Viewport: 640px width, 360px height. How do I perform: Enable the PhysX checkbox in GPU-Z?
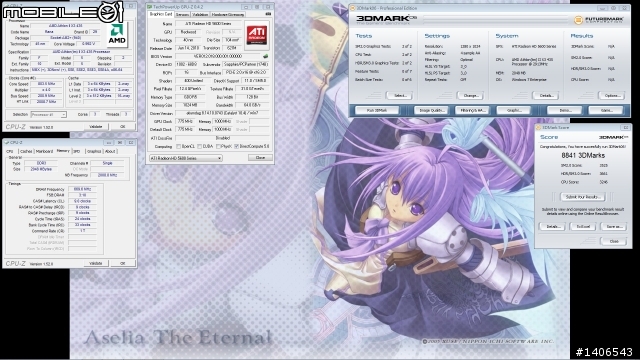coord(218,146)
